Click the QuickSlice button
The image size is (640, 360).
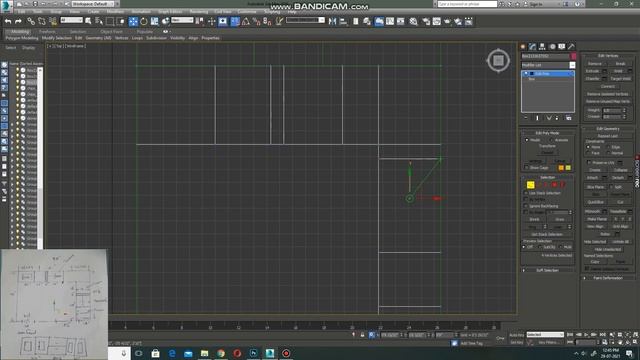click(596, 202)
